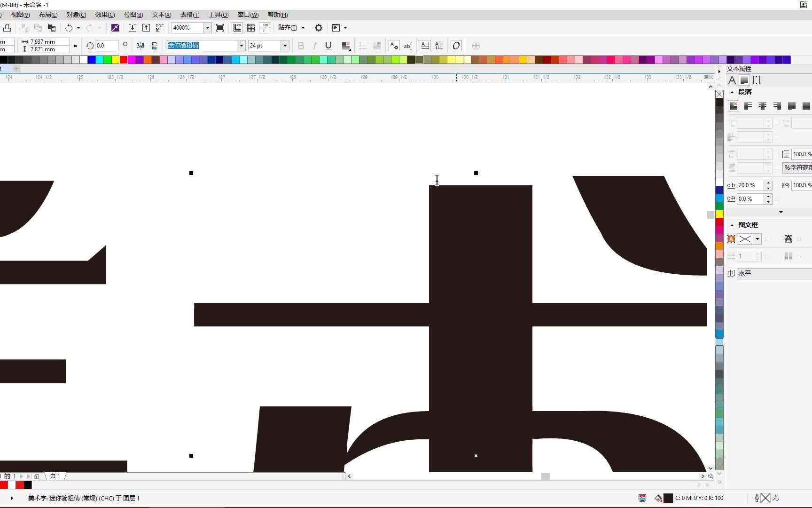
Task: Select no alignment in the paragraph panel
Action: (734, 106)
